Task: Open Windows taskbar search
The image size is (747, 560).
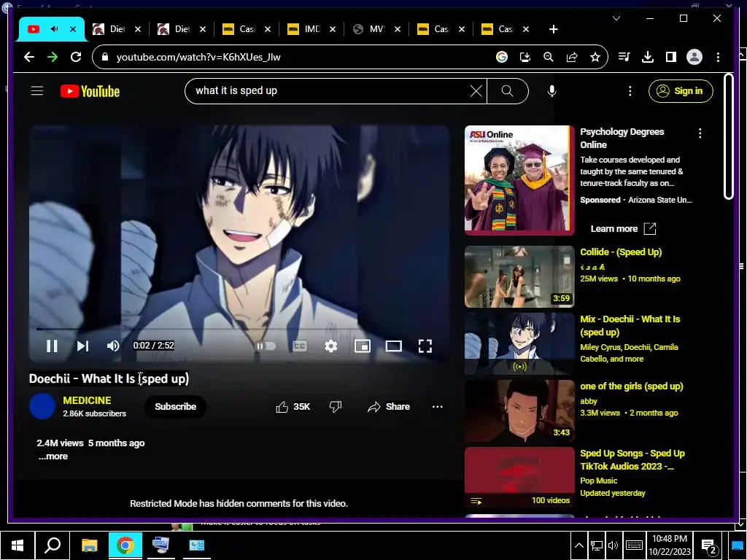Action: coord(53,545)
